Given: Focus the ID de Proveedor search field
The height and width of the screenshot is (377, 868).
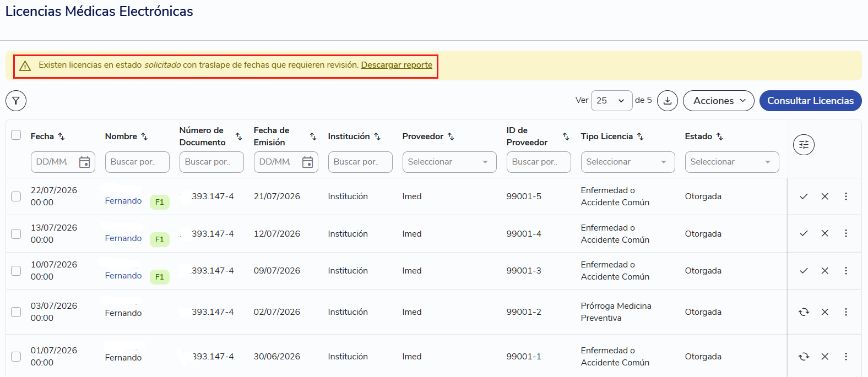Looking at the screenshot, I should coord(539,162).
